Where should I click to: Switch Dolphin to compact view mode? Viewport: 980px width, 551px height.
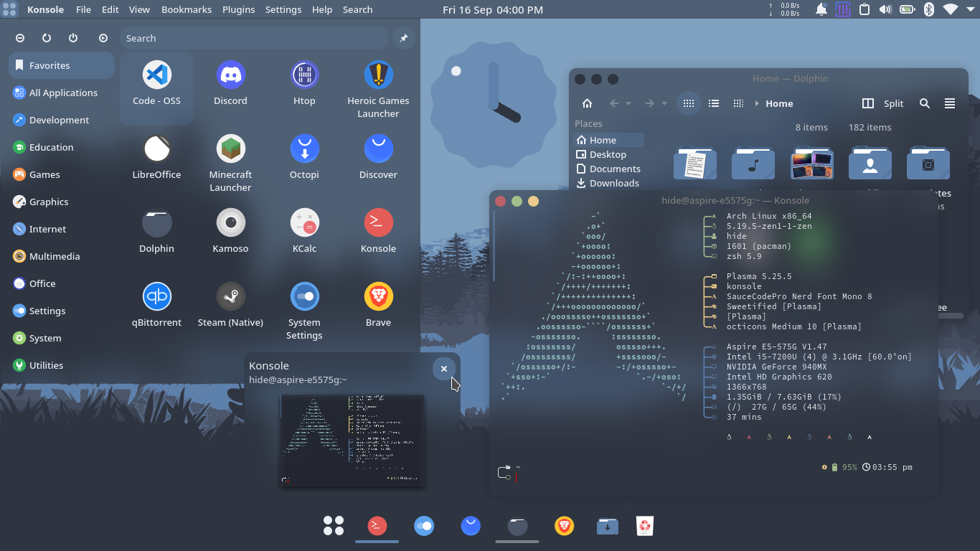(x=738, y=103)
